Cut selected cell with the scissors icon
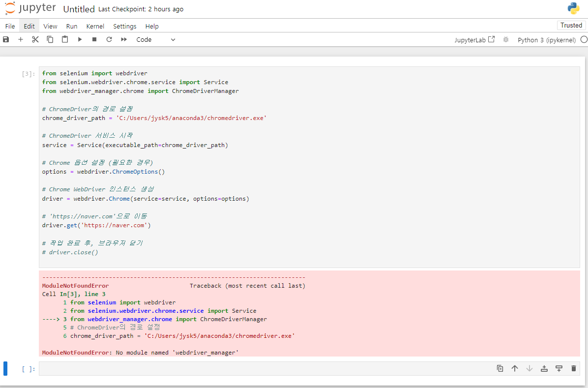This screenshot has width=588, height=388. click(35, 39)
